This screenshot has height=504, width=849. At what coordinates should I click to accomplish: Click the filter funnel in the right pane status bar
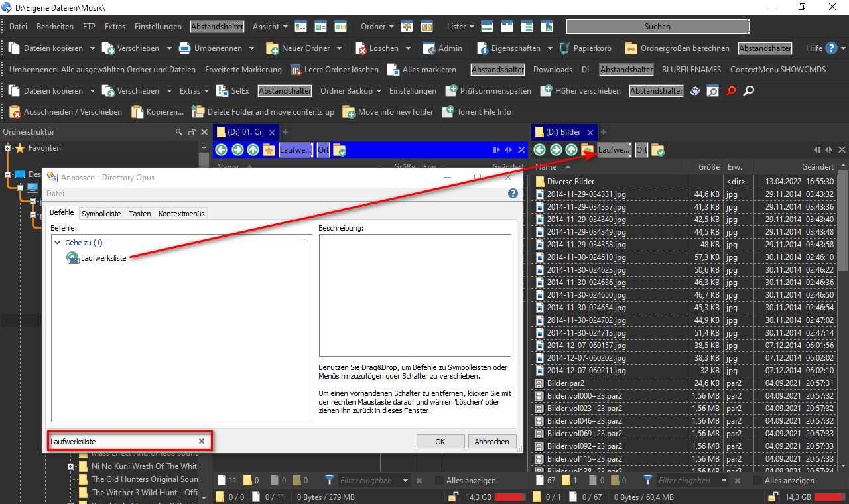(647, 481)
